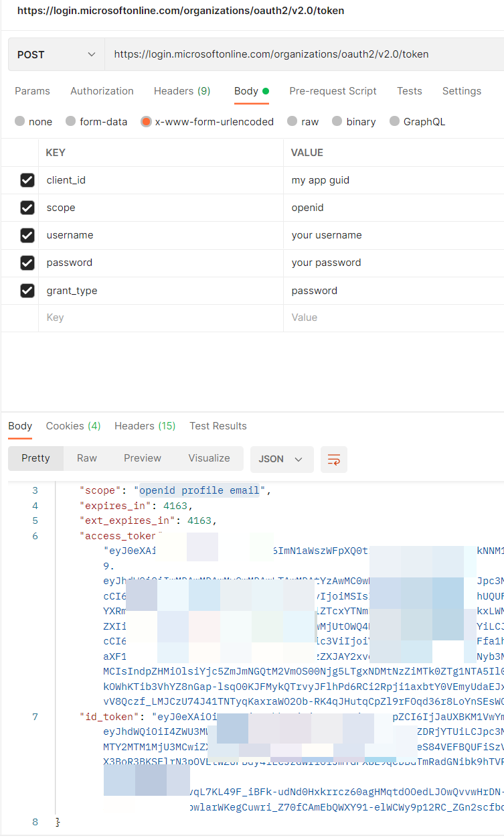Switch response view to Raw
The image size is (504, 838).
[87, 458]
